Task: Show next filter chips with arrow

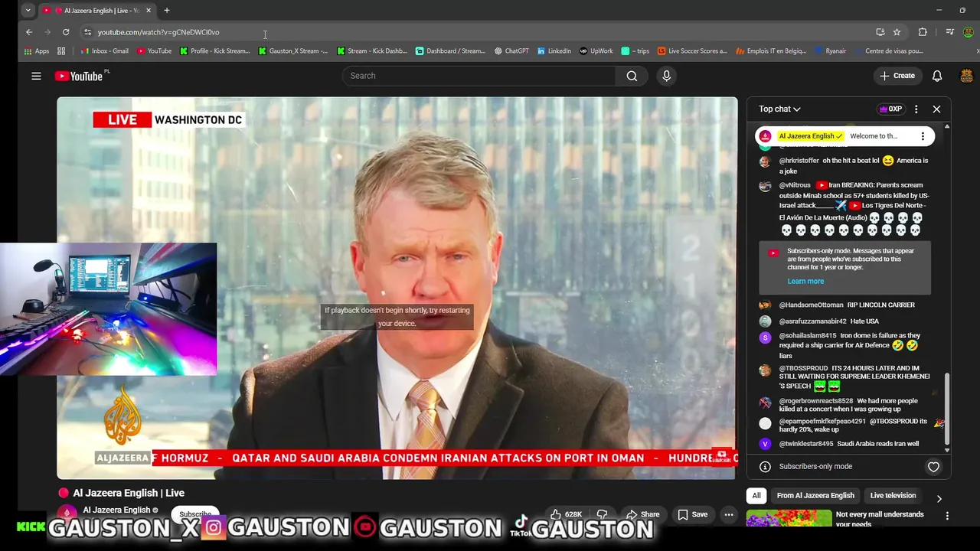Action: 939,499
